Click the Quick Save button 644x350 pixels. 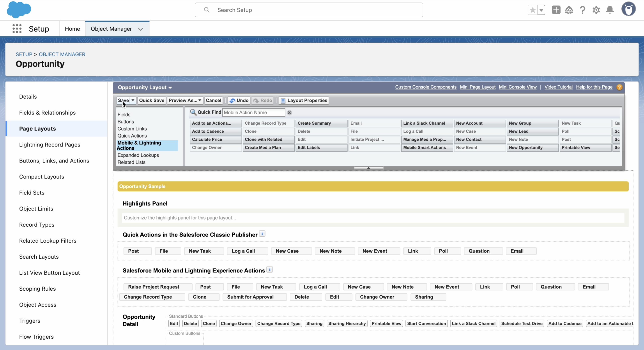152,100
